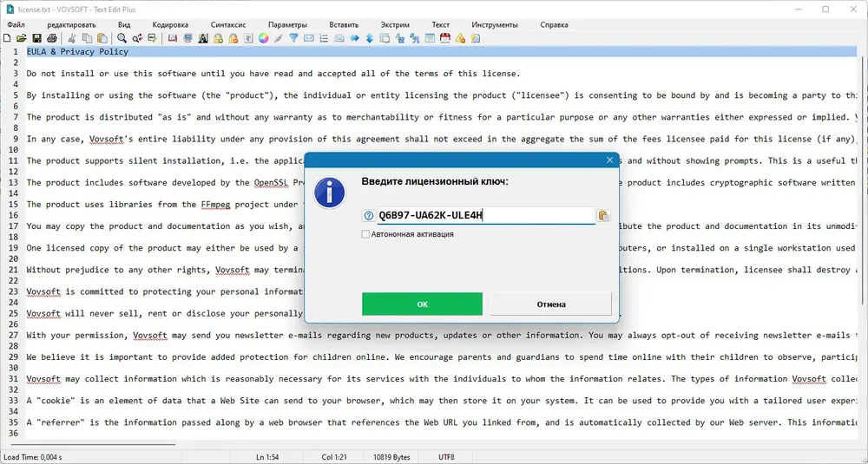
Task: Click the copy icon in the toolbar
Action: click(87, 38)
